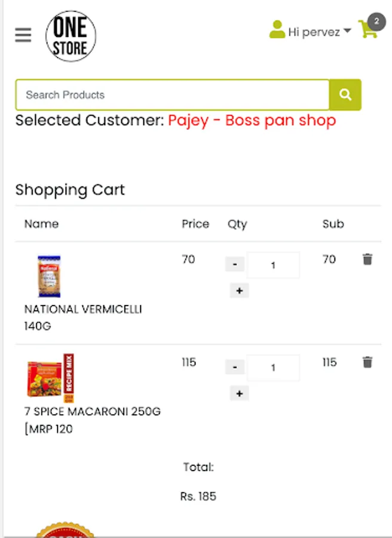Screen dimensions: 392x538
Task: Delete National Vermicelli from cart
Action: (x=367, y=259)
